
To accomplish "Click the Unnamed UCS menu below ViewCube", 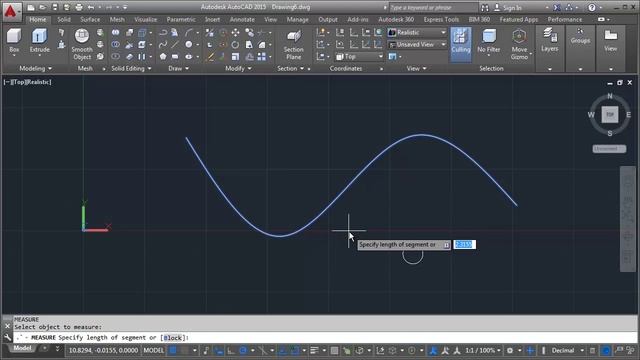I will (609, 149).
